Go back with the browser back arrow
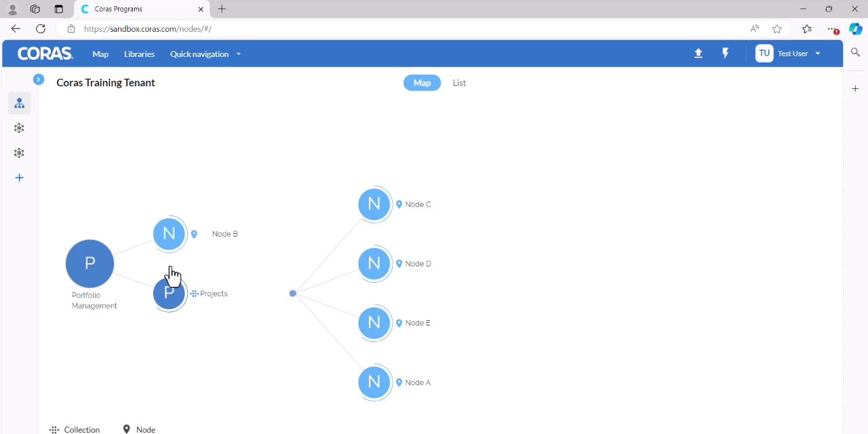 pyautogui.click(x=16, y=28)
